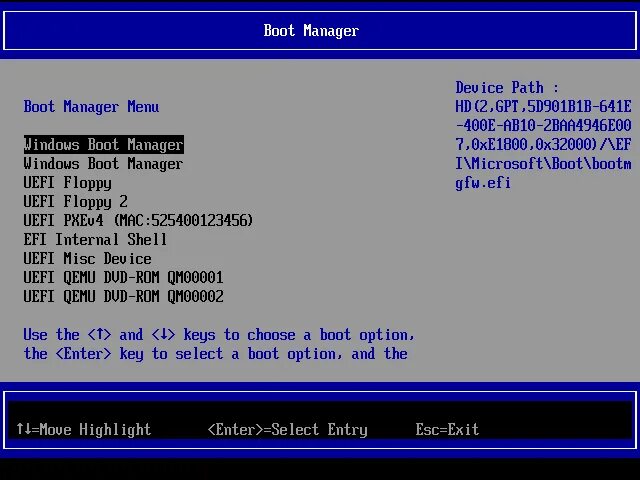The height and width of the screenshot is (480, 640).
Task: Click the Boot Manager title text
Action: (311, 31)
